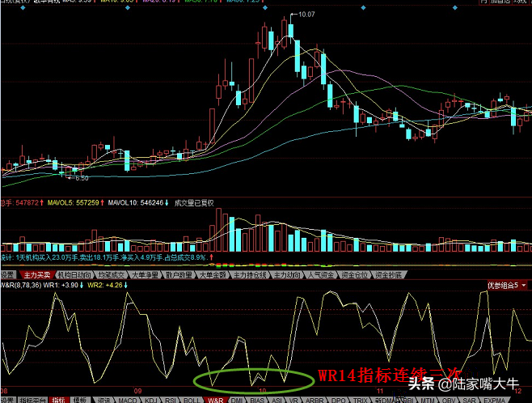Image resolution: width=532 pixels, height=403 pixels.
Task: Click the 6.50 low price label
Action: [82, 178]
